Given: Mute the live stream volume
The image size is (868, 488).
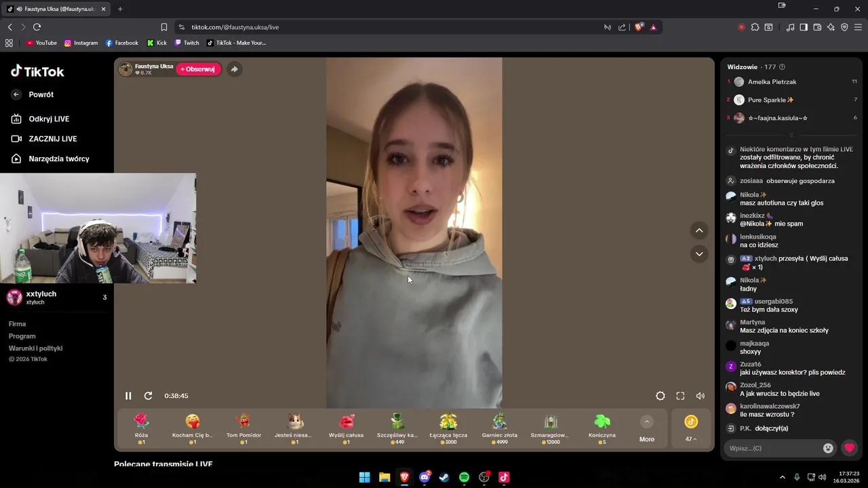Looking at the screenshot, I should click(701, 396).
